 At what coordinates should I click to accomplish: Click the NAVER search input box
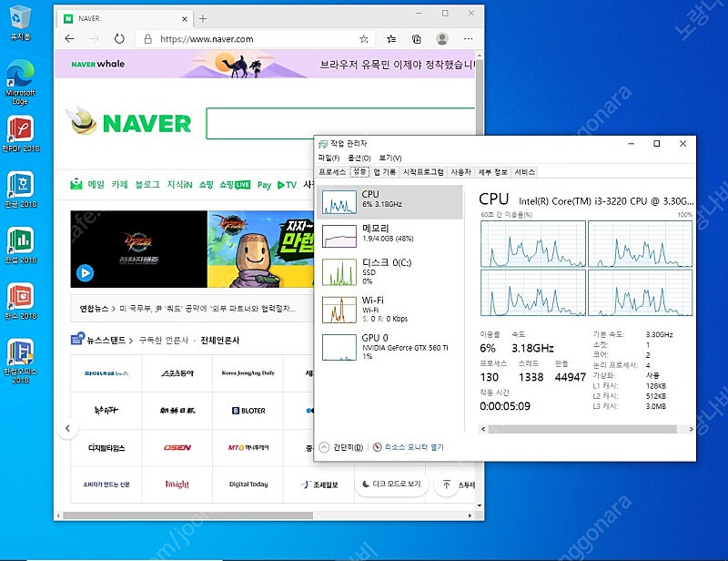click(340, 123)
